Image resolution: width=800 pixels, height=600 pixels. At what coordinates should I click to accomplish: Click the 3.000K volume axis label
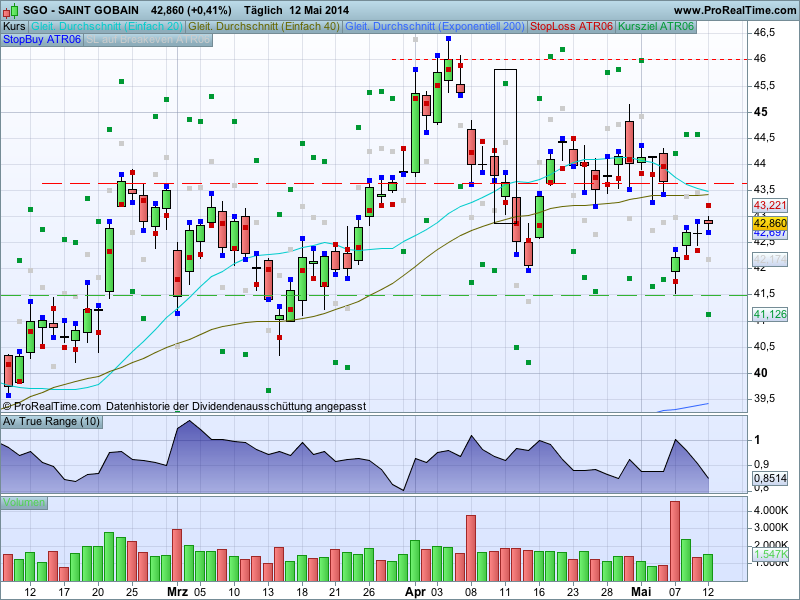pyautogui.click(x=771, y=527)
